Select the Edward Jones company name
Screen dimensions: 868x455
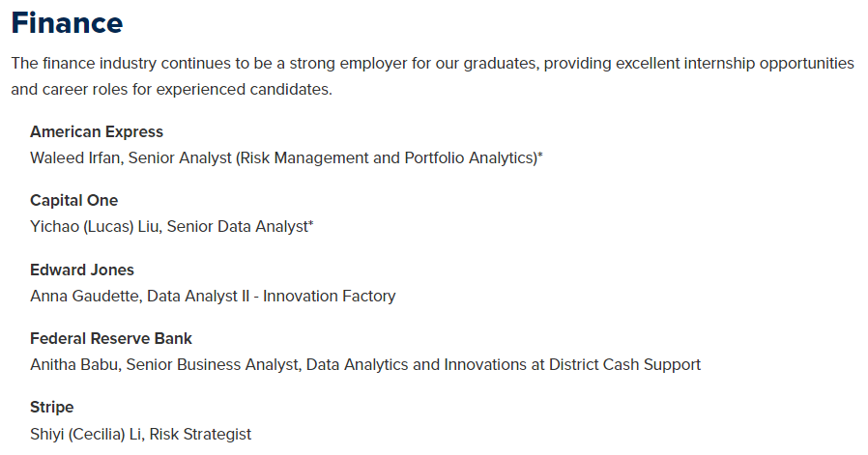(82, 270)
